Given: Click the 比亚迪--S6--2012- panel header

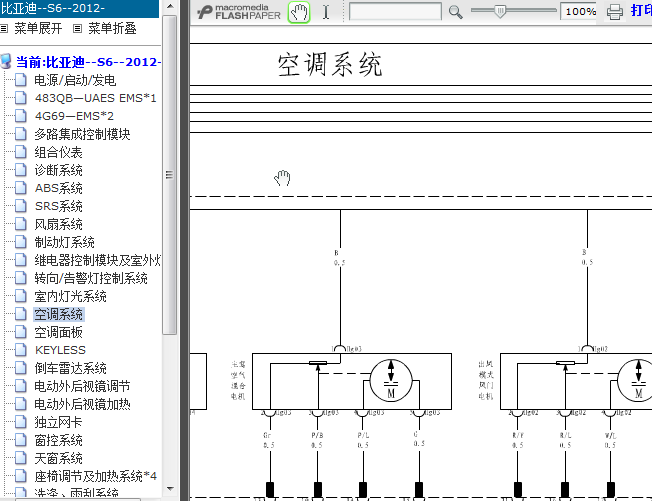Looking at the screenshot, I should 79,8.
